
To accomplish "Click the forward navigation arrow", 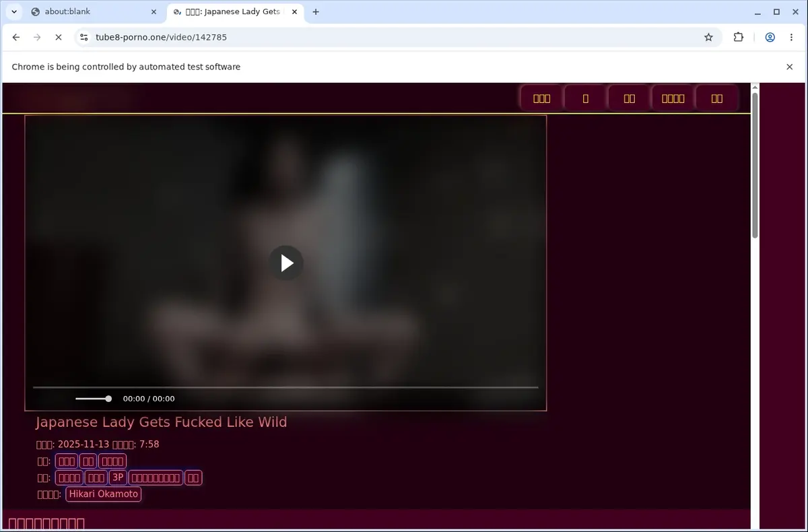I will 37,37.
